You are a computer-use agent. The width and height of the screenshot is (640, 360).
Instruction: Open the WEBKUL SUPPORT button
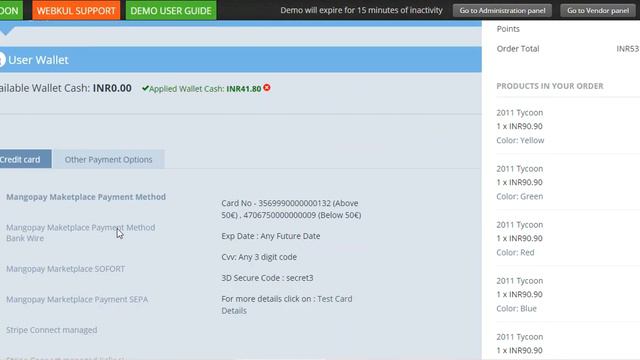click(x=76, y=10)
